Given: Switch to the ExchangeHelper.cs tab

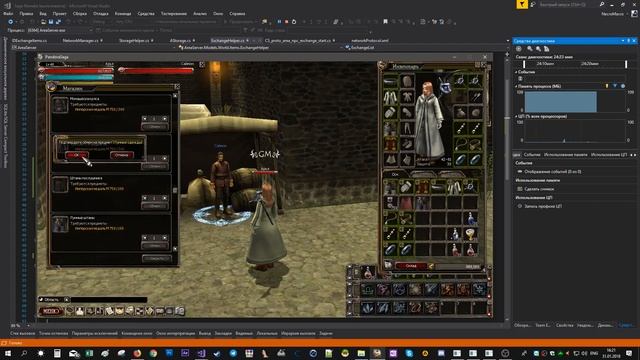Looking at the screenshot, I should 227,40.
